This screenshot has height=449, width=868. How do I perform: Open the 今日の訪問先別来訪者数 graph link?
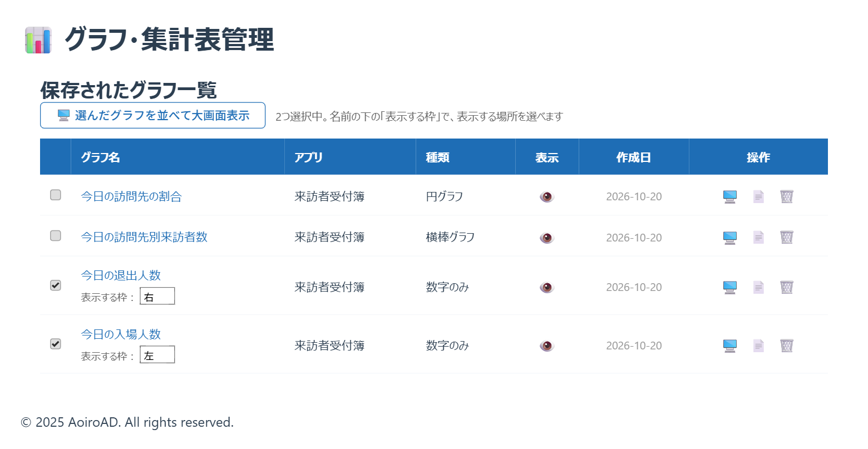pos(144,237)
